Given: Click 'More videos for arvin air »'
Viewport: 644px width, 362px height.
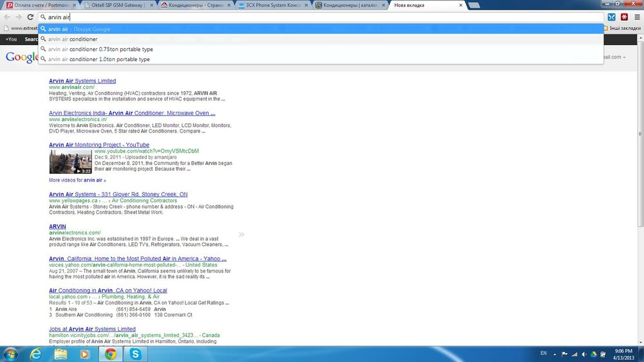Looking at the screenshot, I should 77,180.
